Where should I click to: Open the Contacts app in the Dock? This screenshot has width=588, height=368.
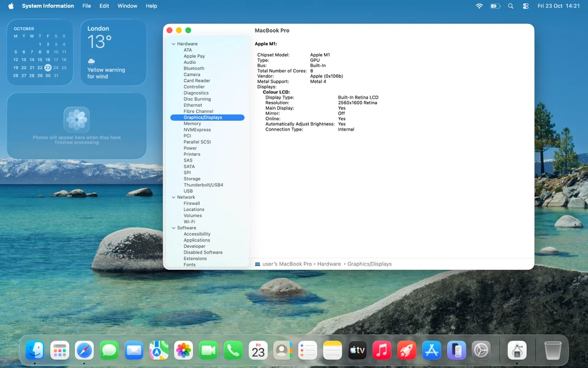pyautogui.click(x=283, y=350)
